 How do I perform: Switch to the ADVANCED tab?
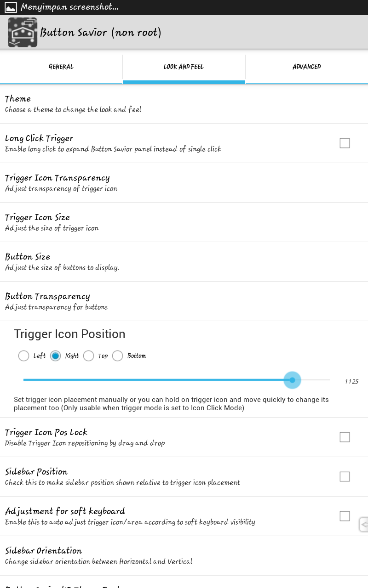click(x=306, y=67)
